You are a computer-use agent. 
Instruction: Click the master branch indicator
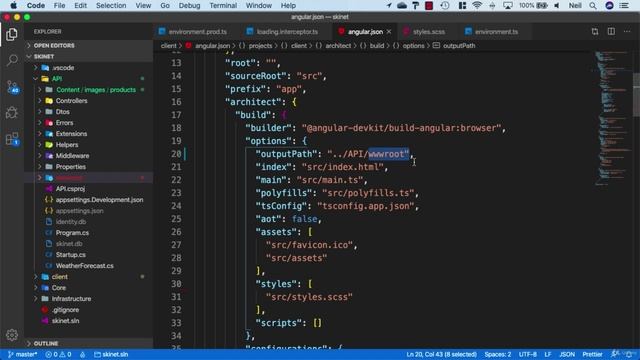pos(22,354)
